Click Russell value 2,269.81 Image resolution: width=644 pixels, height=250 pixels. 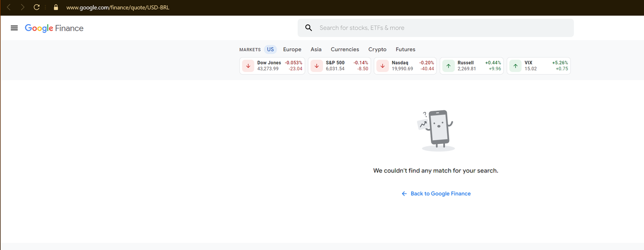pyautogui.click(x=467, y=69)
